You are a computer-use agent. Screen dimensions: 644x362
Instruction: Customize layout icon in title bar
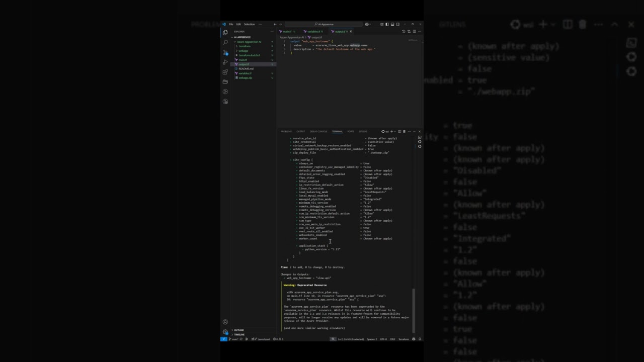point(382,24)
